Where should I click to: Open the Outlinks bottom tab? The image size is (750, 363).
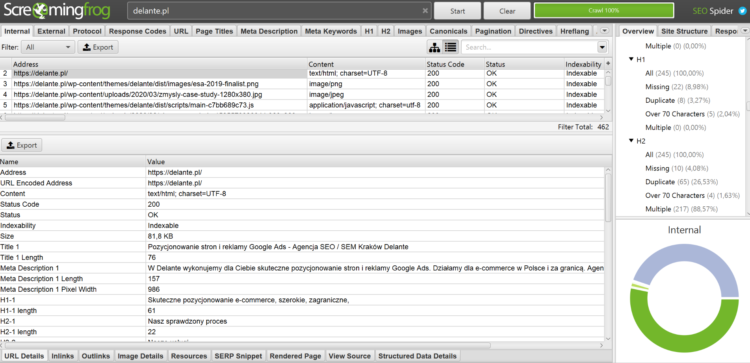coord(96,356)
